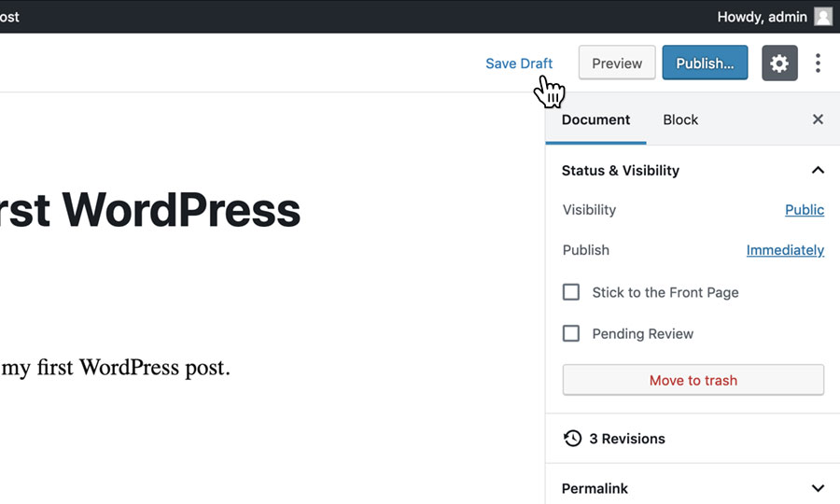Screen dimensions: 840x504
Task: Click the Visibility label text
Action: (589, 210)
